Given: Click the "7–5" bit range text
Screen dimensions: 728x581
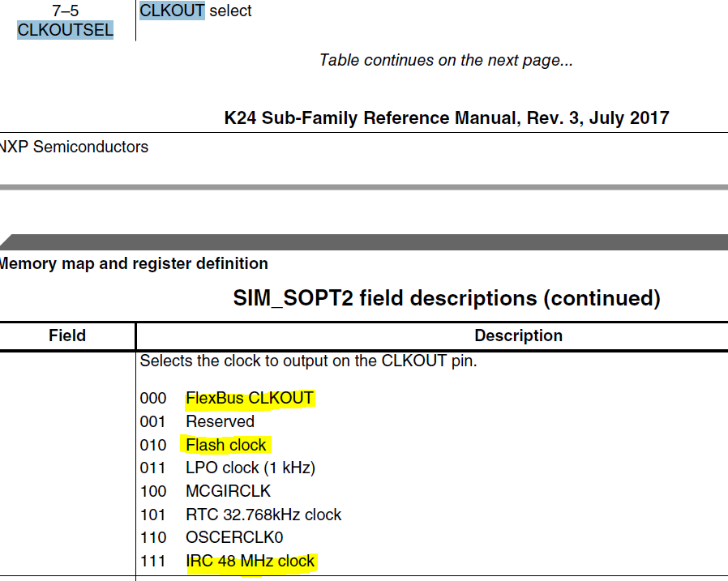Looking at the screenshot, I should [x=65, y=11].
